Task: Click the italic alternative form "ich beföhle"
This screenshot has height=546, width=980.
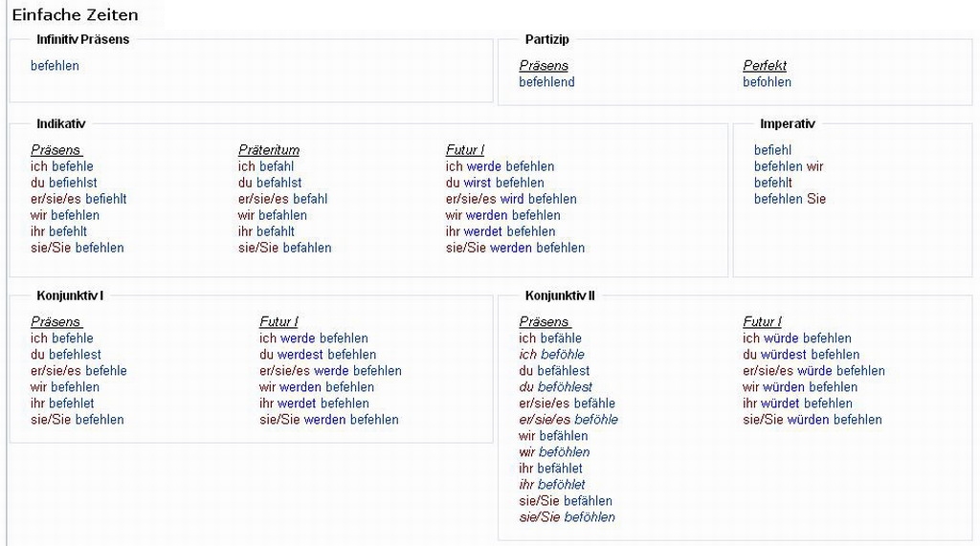Action: (x=551, y=355)
